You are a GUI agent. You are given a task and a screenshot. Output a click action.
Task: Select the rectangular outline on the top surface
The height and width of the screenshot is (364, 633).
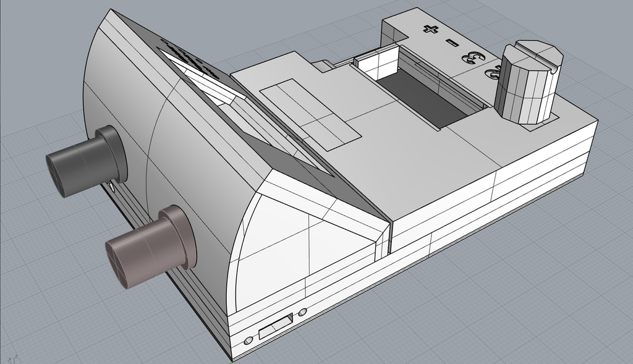(x=310, y=115)
